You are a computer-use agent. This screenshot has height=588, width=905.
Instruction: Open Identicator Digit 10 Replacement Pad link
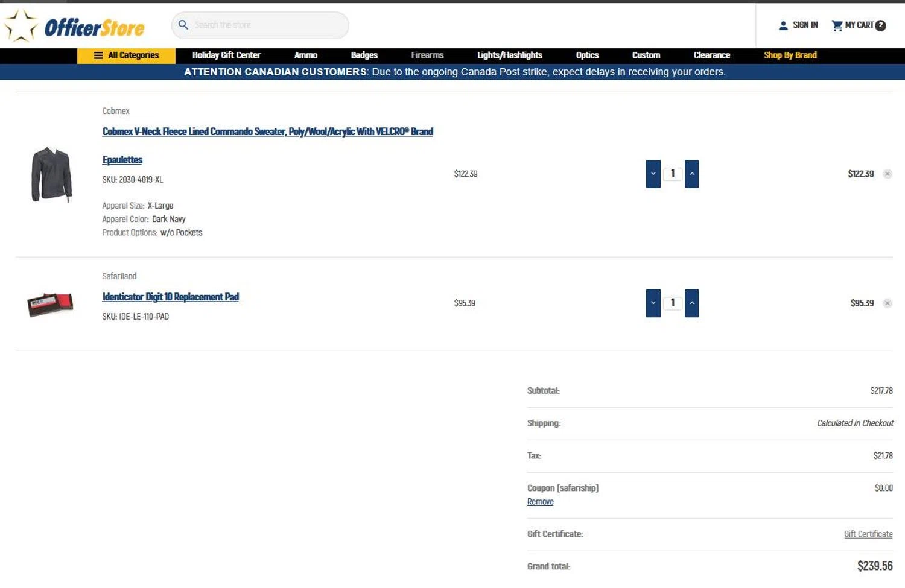click(x=171, y=297)
